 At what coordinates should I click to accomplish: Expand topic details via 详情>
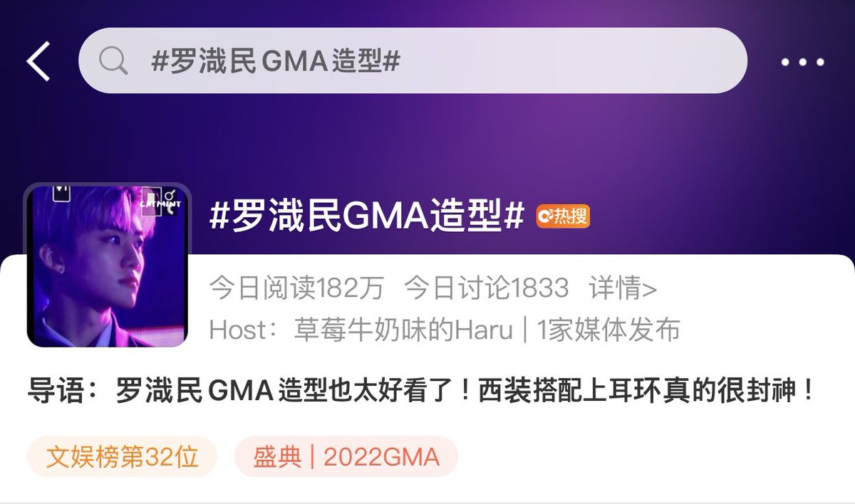[623, 288]
